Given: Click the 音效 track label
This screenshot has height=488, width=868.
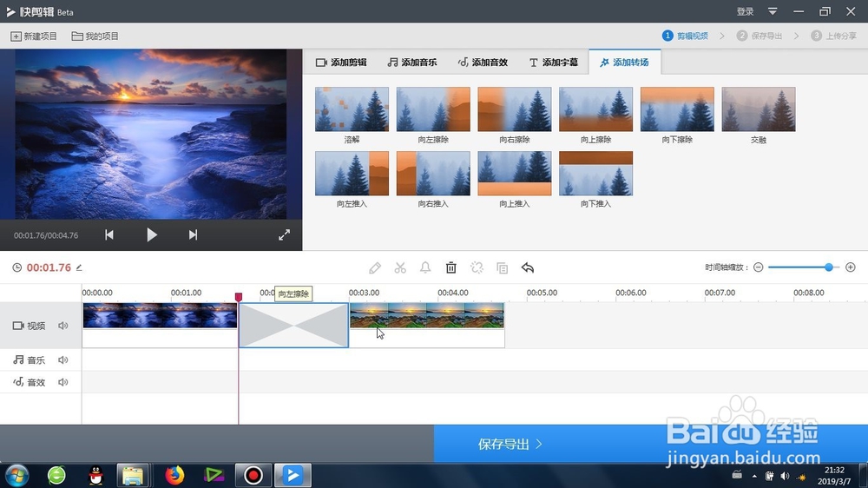Looking at the screenshot, I should click(x=30, y=382).
